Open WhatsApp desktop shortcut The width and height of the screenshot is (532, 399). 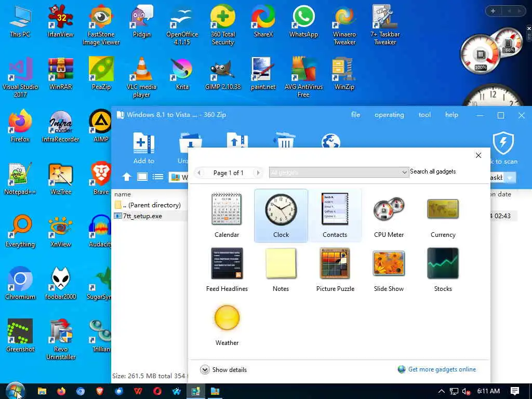point(303,21)
